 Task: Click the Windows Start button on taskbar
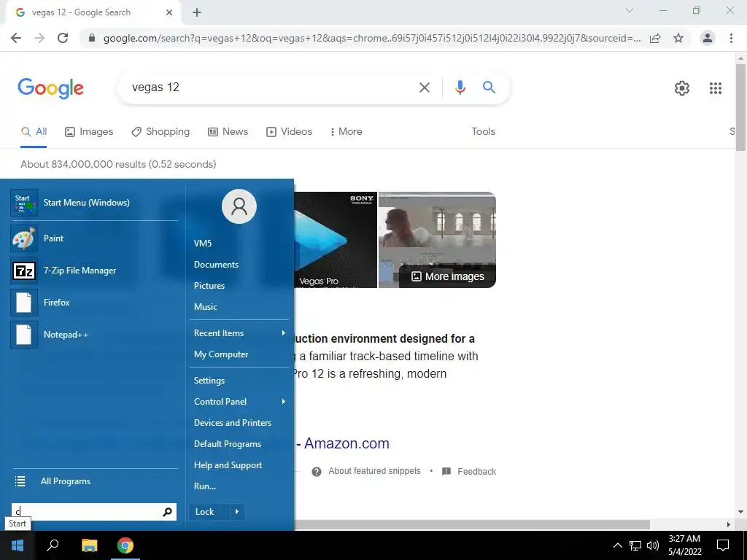18,545
